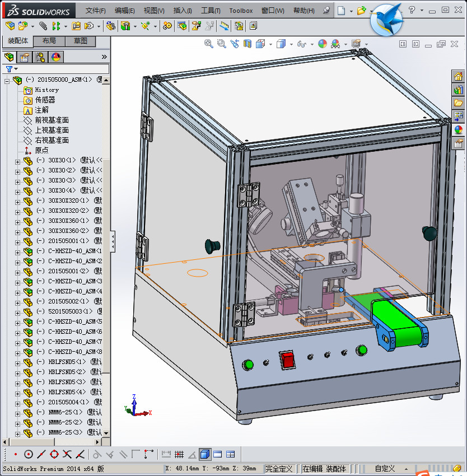Open the File Explorer folder icon in task pane
467x476 pixels.
pyautogui.click(x=458, y=103)
